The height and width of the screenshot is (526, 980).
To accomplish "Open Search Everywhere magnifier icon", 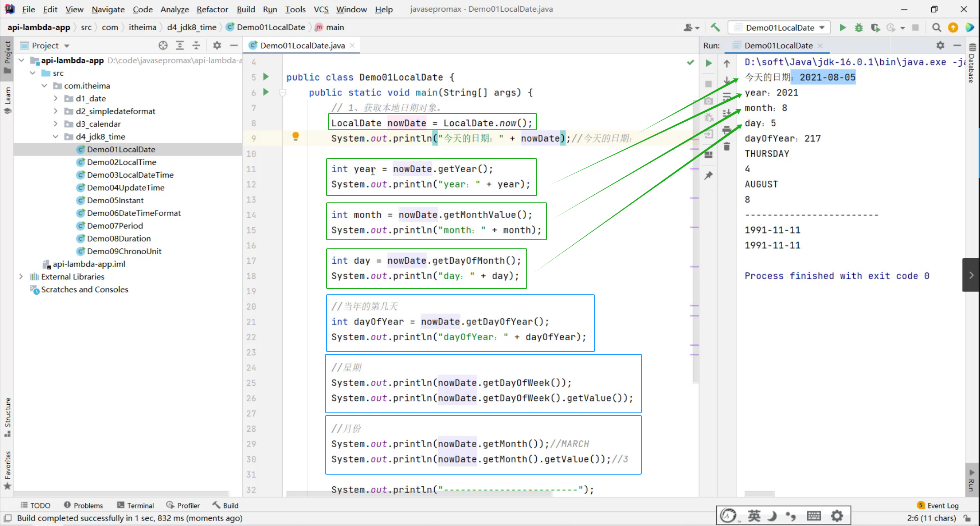I will coord(937,27).
